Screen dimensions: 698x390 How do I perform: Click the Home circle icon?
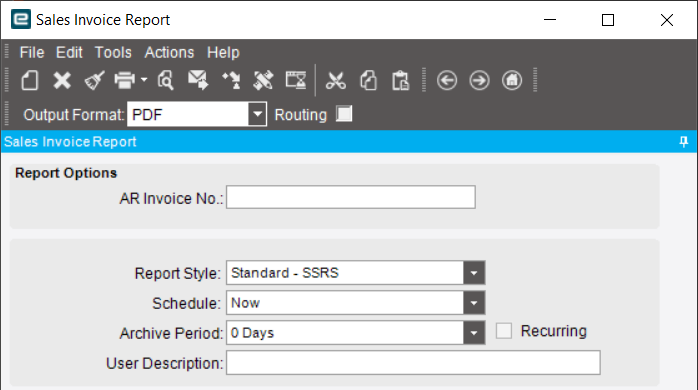(x=512, y=81)
